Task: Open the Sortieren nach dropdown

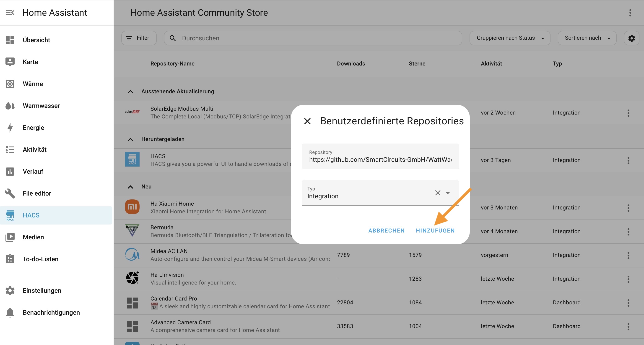Action: point(587,38)
